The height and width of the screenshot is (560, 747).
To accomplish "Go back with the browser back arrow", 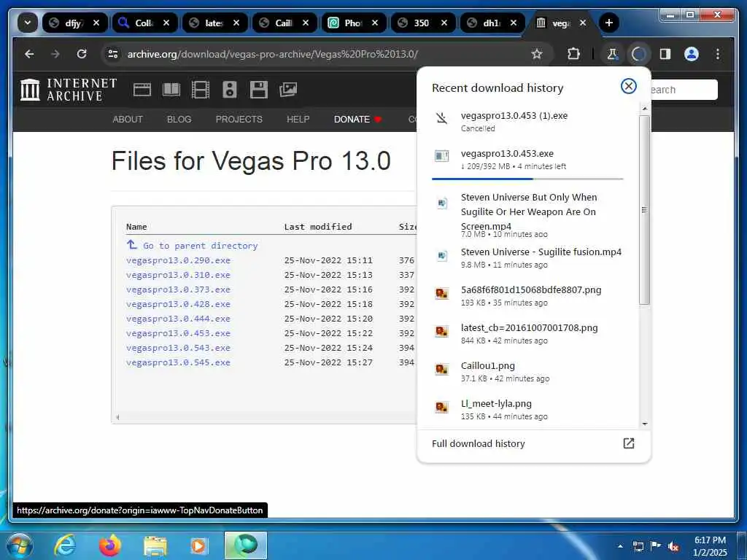I will [x=29, y=54].
